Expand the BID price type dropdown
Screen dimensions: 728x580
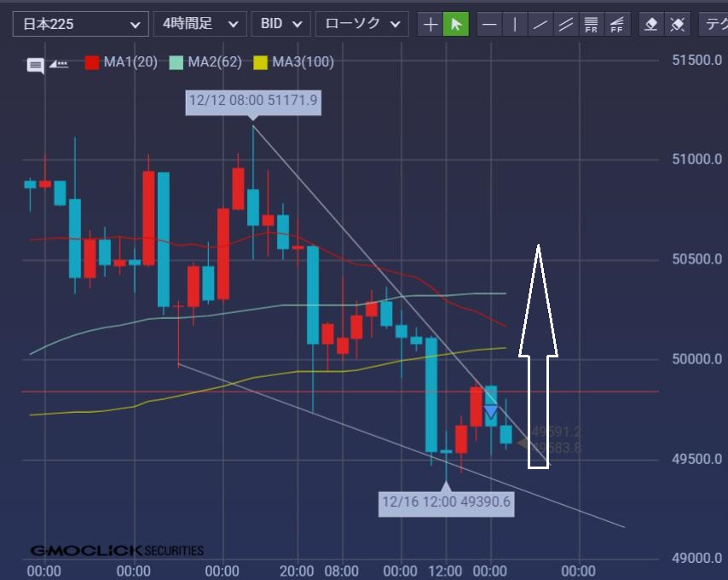(280, 24)
